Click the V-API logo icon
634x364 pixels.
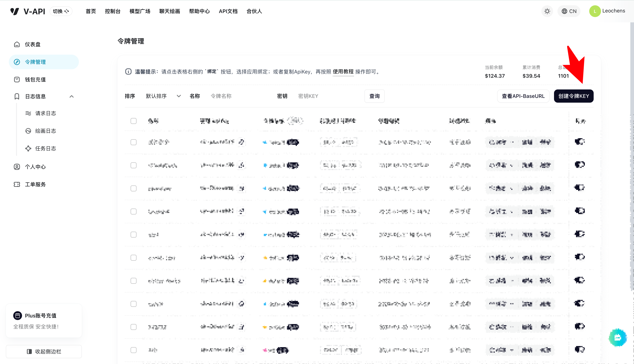tap(14, 11)
